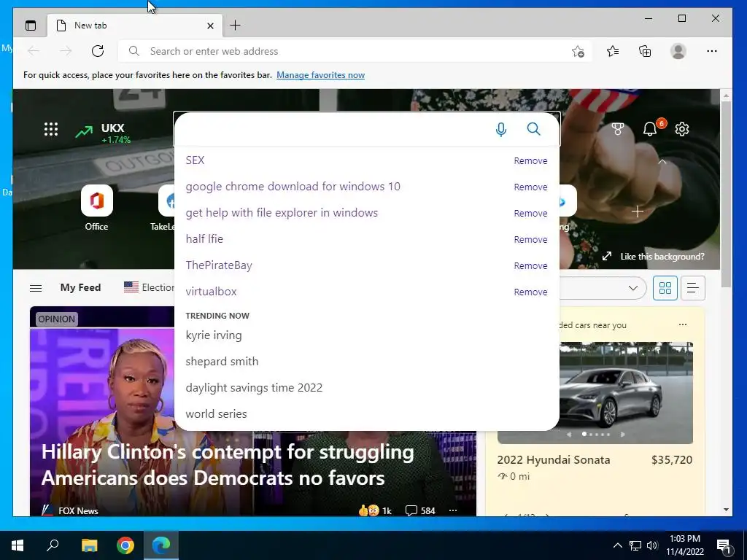This screenshot has width=747, height=560.
Task: Open the cars card more options
Action: tap(683, 324)
